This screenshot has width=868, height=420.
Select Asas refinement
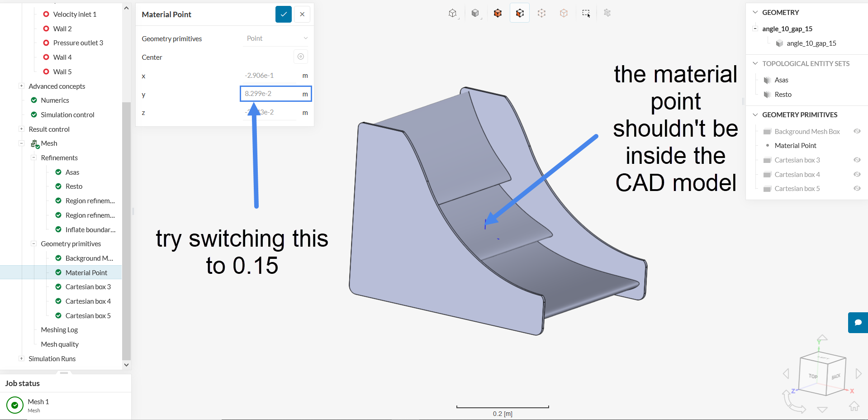[x=72, y=172]
